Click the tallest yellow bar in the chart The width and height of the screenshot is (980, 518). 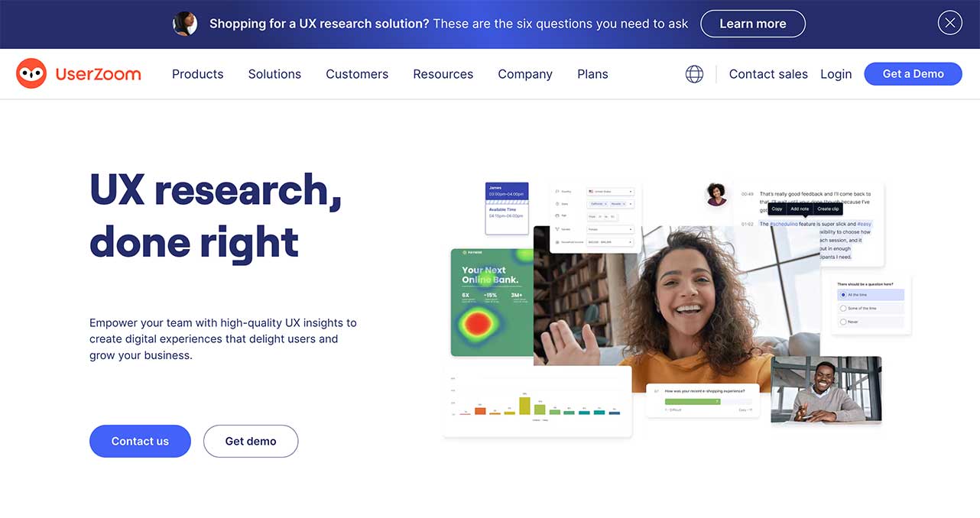click(524, 405)
